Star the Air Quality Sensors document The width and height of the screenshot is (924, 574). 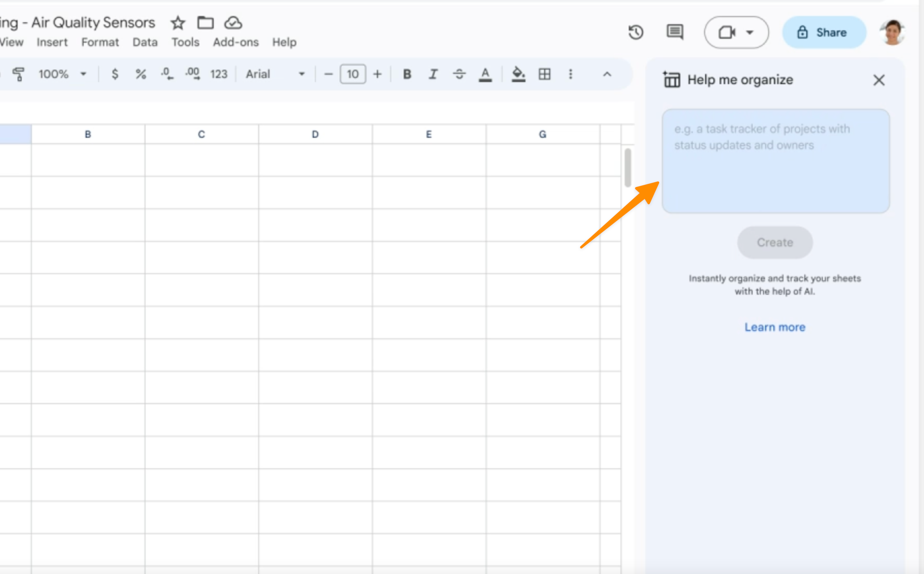(x=178, y=23)
